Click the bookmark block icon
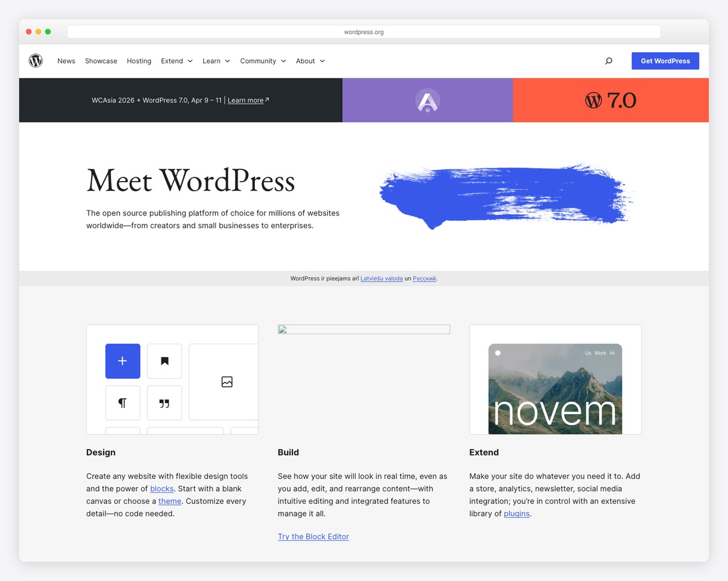The width and height of the screenshot is (728, 581). pos(164,361)
